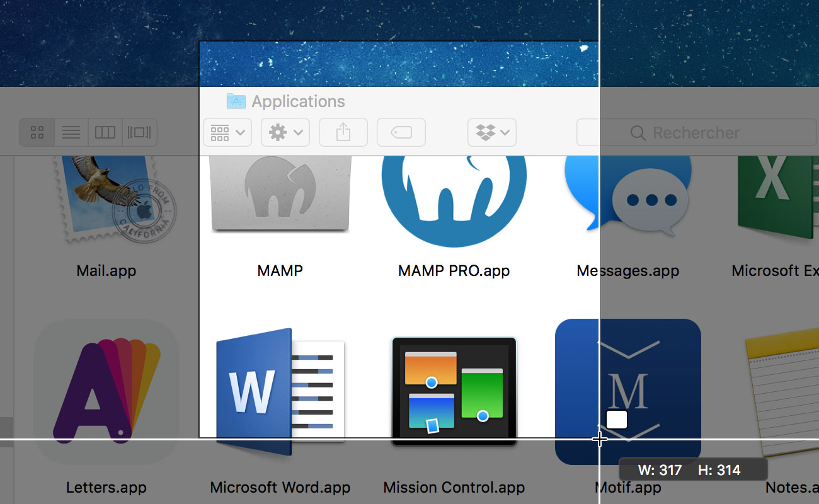Image resolution: width=819 pixels, height=504 pixels.
Task: Open Mission Control.app
Action: tap(454, 391)
